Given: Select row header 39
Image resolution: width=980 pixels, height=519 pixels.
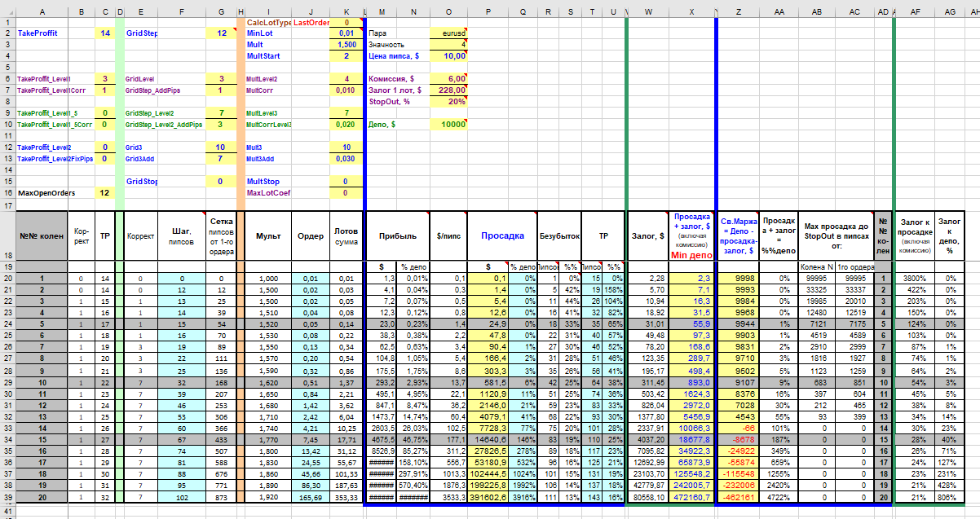Looking at the screenshot, I should point(7,496).
